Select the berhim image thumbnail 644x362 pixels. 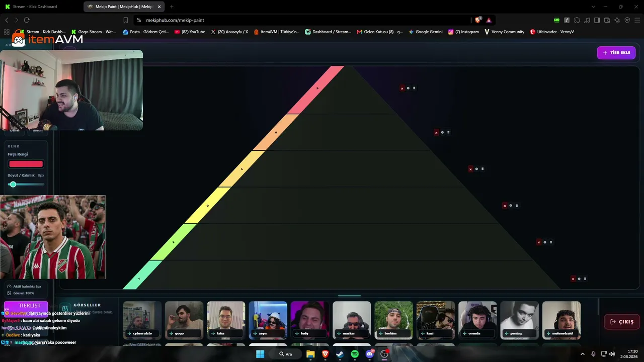point(393,320)
